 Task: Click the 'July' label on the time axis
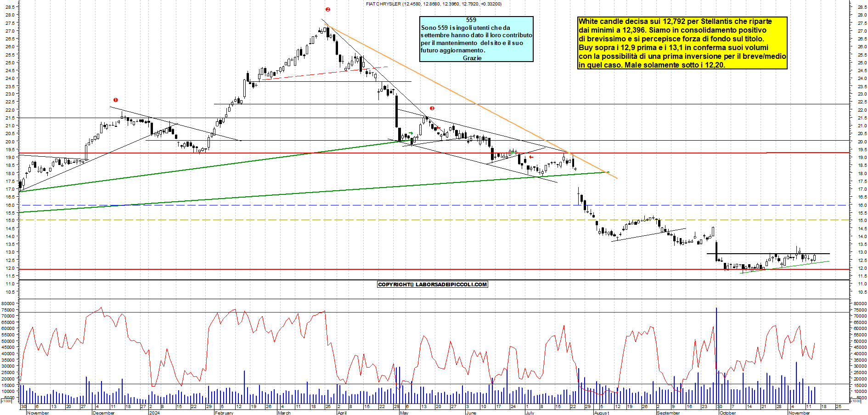pyautogui.click(x=530, y=413)
